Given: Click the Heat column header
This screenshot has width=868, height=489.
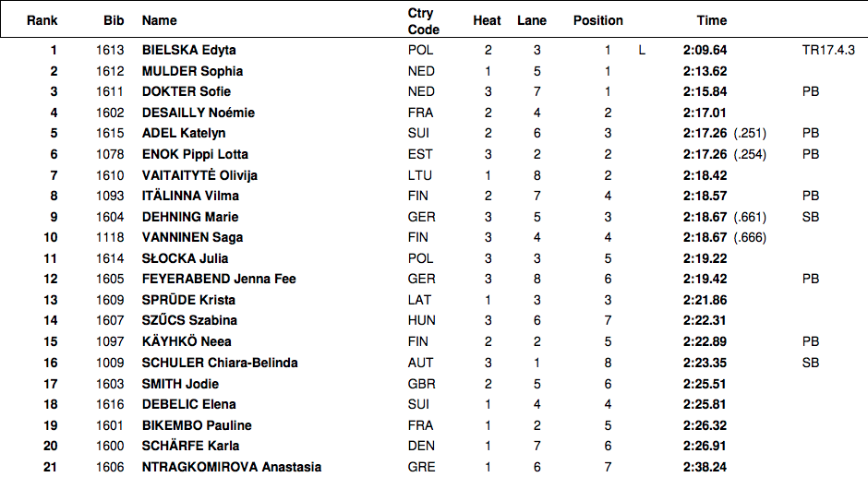Looking at the screenshot, I should 488,20.
